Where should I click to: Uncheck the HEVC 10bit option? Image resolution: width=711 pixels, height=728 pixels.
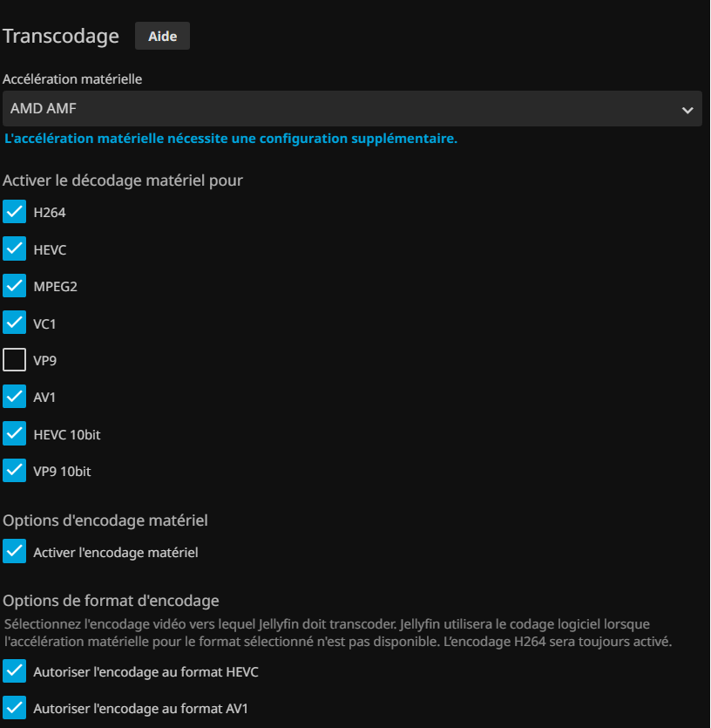pos(15,434)
